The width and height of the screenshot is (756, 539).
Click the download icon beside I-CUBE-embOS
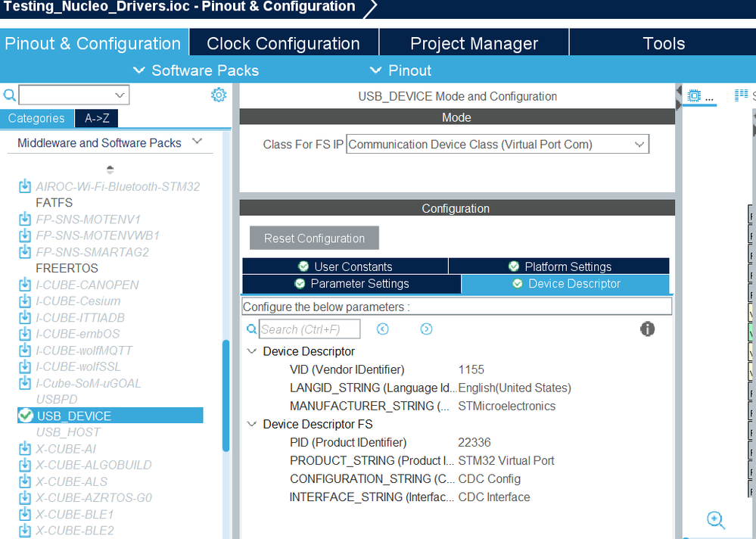[24, 334]
